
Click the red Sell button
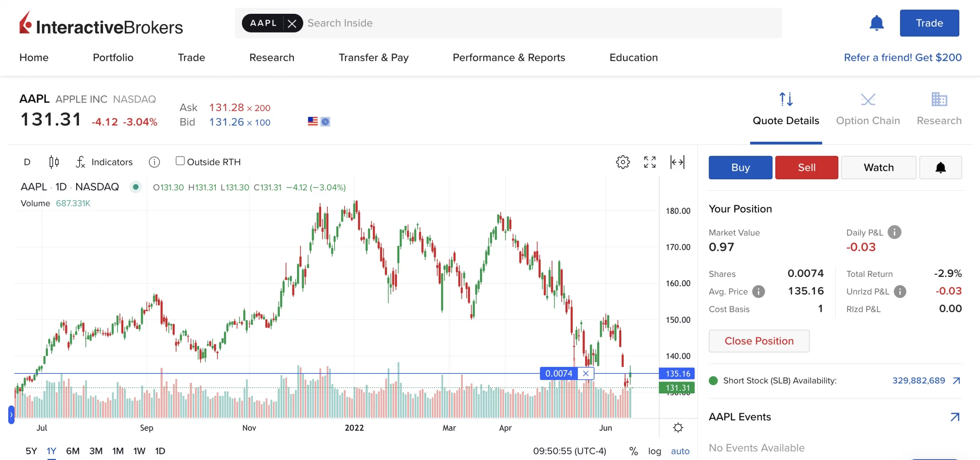point(807,167)
